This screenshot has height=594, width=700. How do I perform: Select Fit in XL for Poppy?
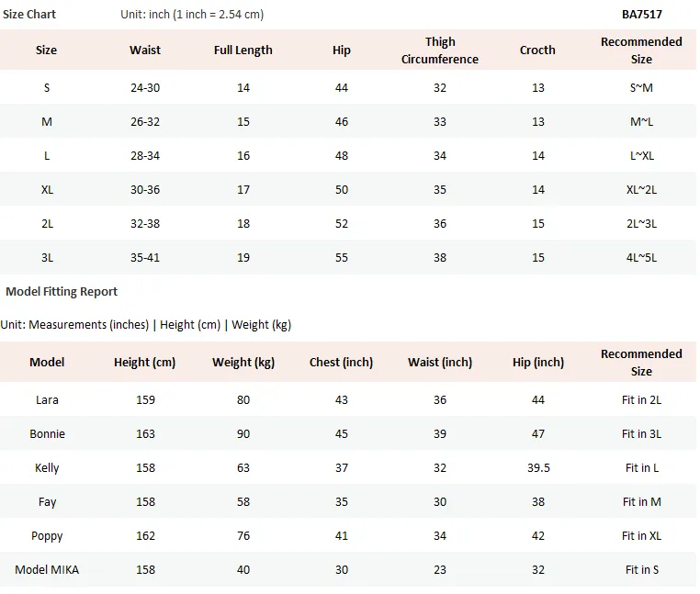click(x=641, y=535)
